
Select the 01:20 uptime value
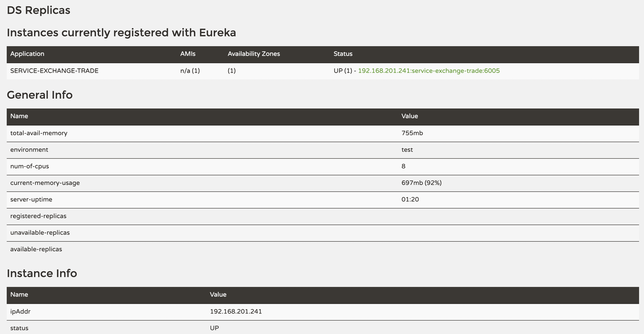(x=410, y=199)
